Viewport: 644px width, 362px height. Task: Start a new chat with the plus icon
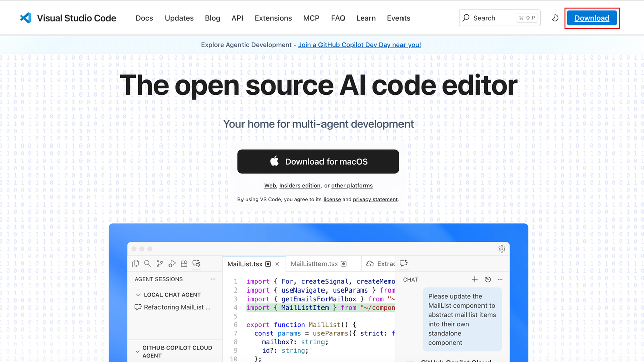coord(474,279)
